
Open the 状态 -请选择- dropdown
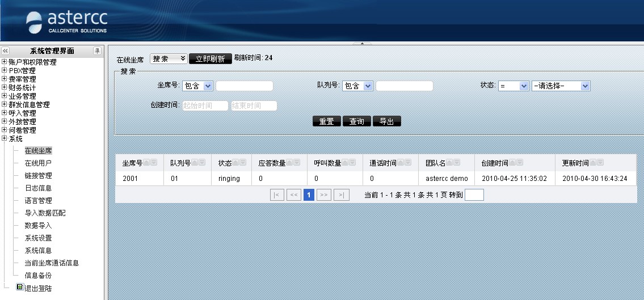point(561,86)
